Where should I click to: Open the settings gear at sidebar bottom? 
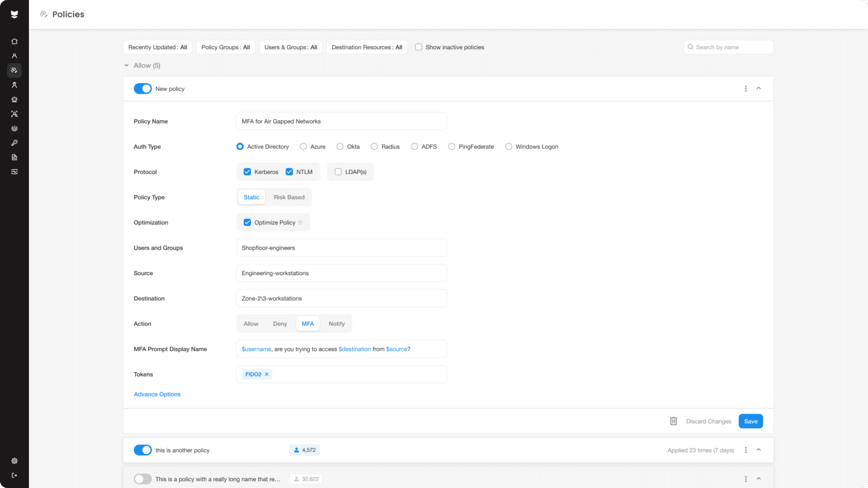[14, 461]
